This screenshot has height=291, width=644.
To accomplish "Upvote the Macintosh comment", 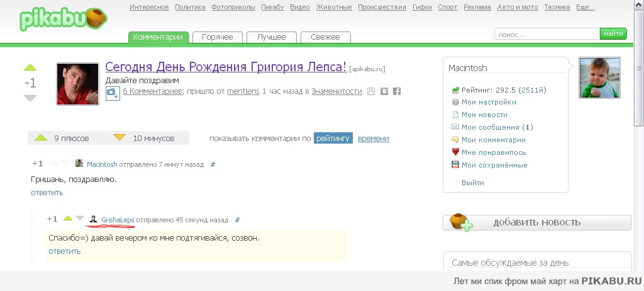I will [x=53, y=163].
